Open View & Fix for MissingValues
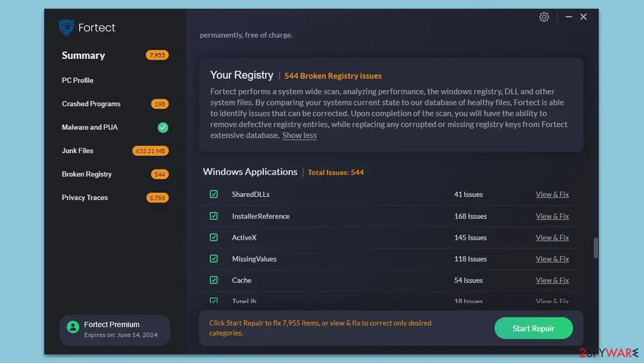Screen dimensions: 644x363 [552, 259]
